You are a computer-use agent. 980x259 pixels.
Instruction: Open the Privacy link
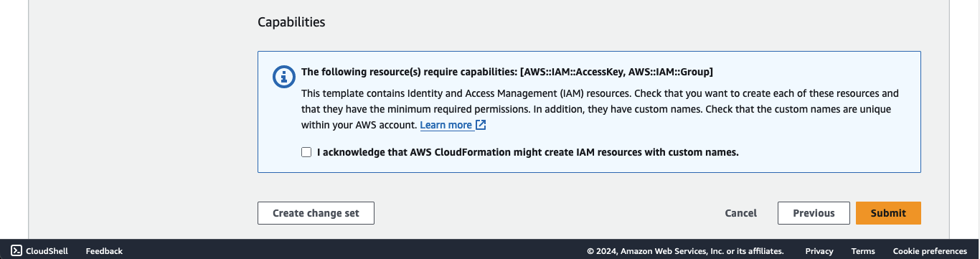(819, 251)
